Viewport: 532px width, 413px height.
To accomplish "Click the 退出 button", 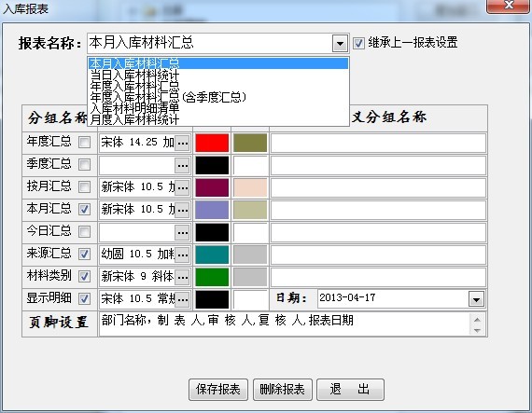I will tap(350, 390).
